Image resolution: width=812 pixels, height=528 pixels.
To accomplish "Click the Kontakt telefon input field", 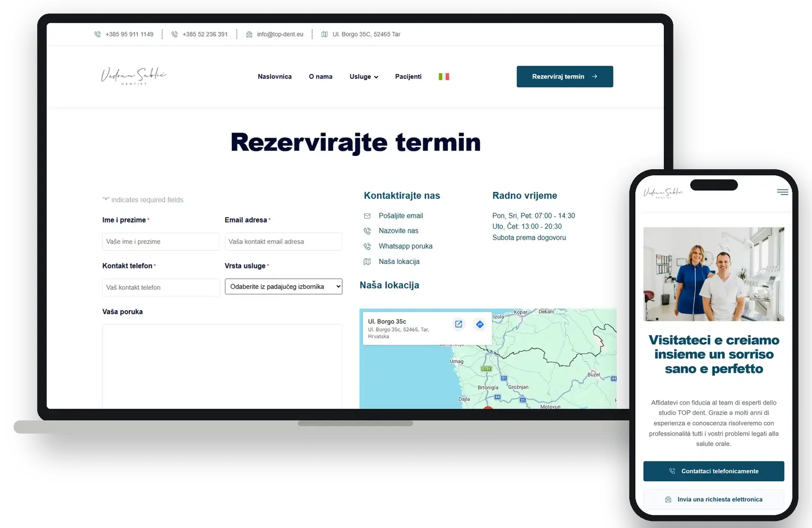I will click(161, 287).
